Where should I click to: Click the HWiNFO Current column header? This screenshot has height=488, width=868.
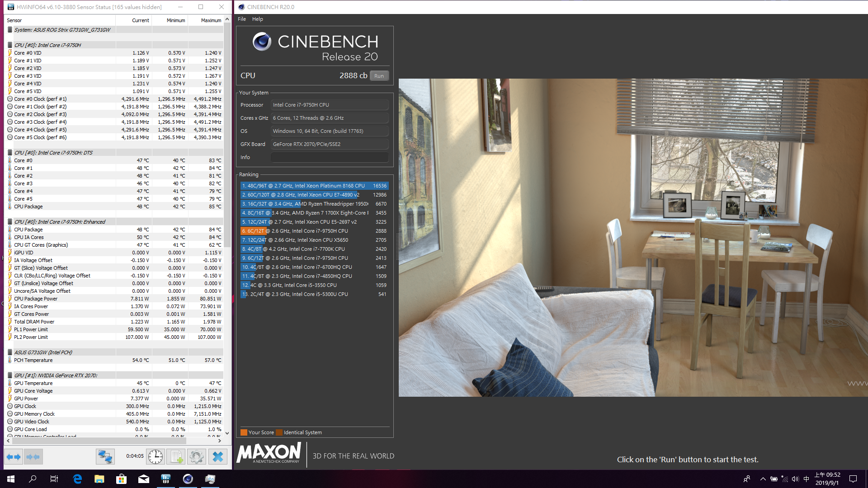pos(134,20)
